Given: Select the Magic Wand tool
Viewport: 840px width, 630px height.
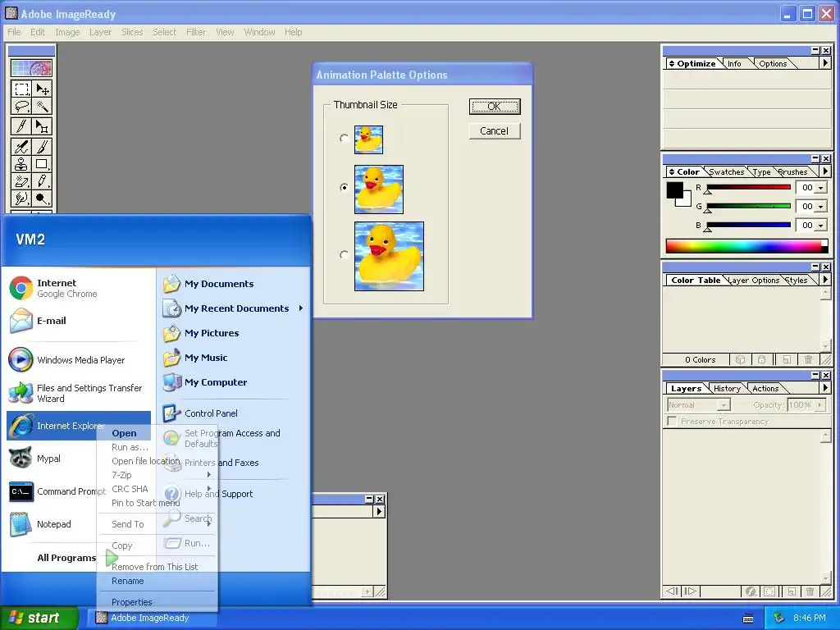Looking at the screenshot, I should pos(43,107).
